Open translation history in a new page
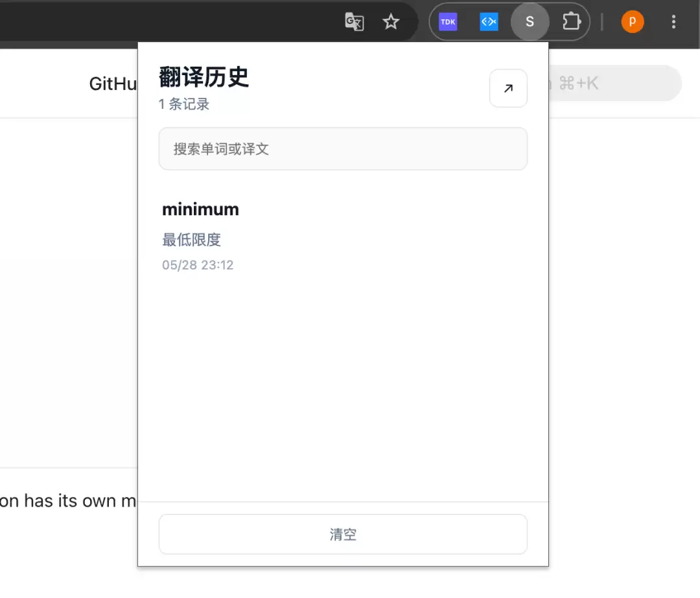The image size is (700, 598). click(x=508, y=88)
